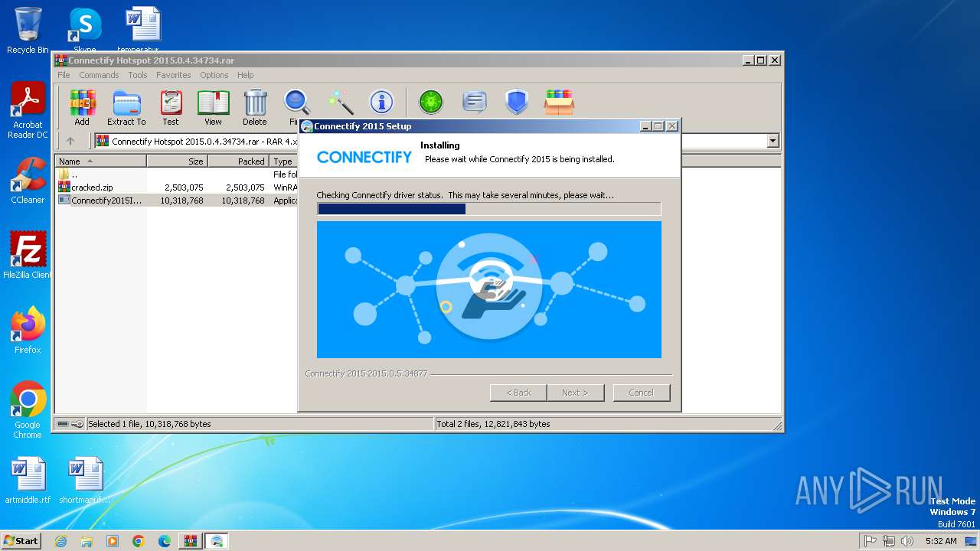Sort by the Packed column header
The image size is (980, 551).
pyautogui.click(x=239, y=161)
